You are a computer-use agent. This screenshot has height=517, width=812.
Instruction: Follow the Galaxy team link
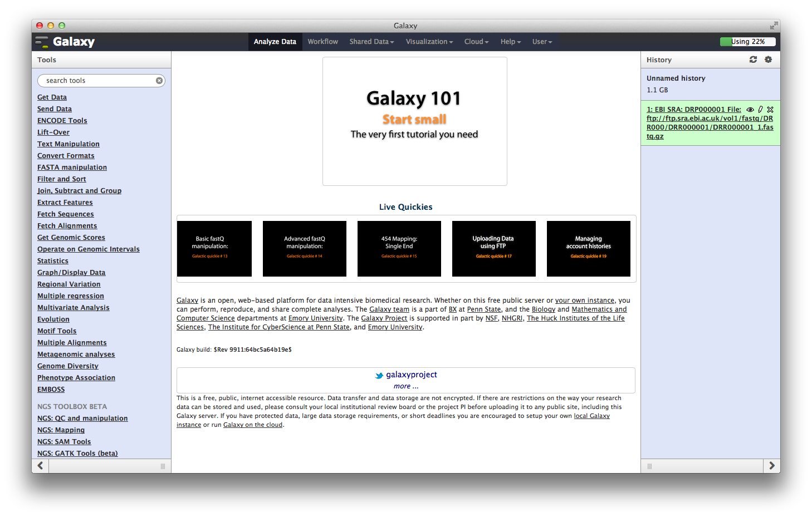(x=389, y=309)
